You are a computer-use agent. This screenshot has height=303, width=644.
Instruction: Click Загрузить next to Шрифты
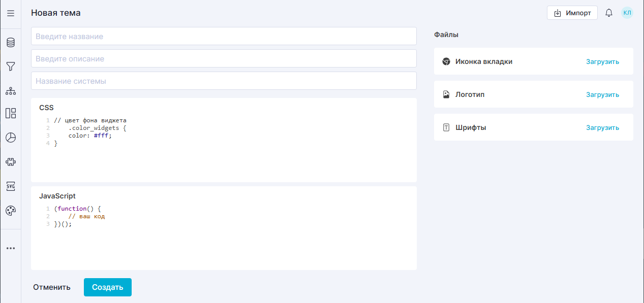tap(602, 128)
